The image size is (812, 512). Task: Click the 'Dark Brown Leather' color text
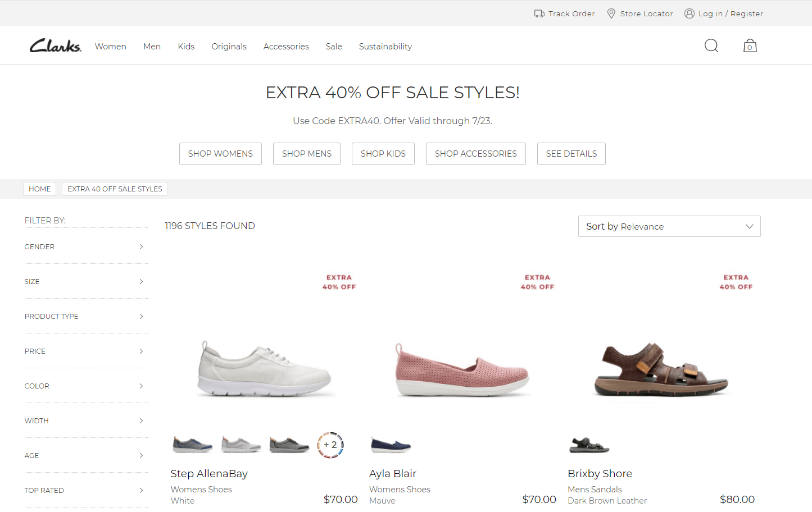pyautogui.click(x=607, y=501)
